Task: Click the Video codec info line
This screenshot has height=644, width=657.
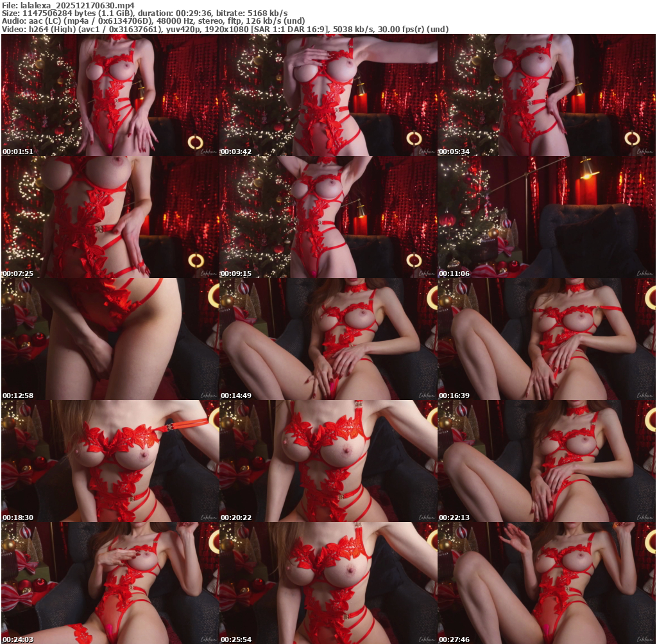Action: (x=225, y=30)
